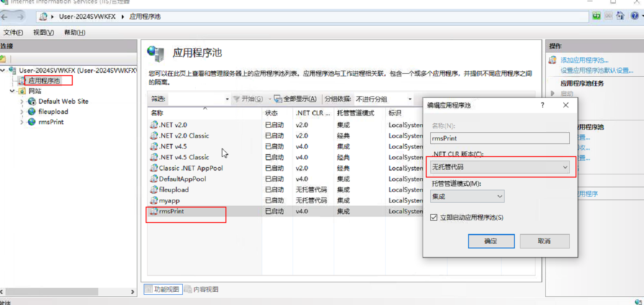Click the .NET v4.5 Classic pool icon
Screen dimensions: 644x305
click(154, 157)
